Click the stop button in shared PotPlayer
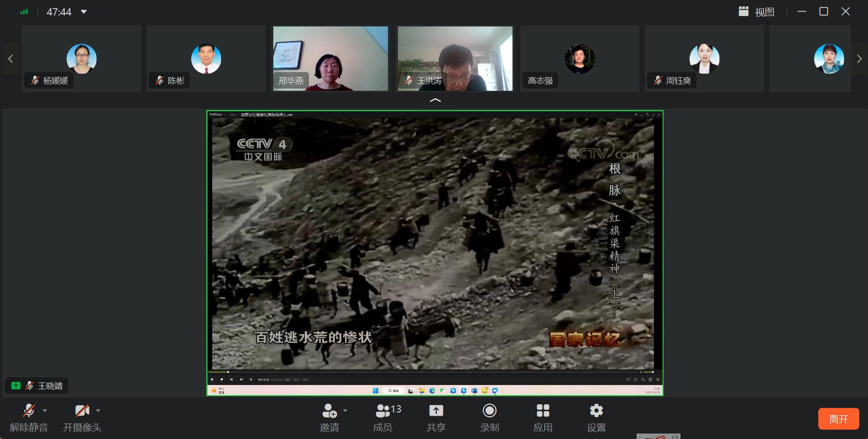This screenshot has width=868, height=439. pyautogui.click(x=222, y=379)
